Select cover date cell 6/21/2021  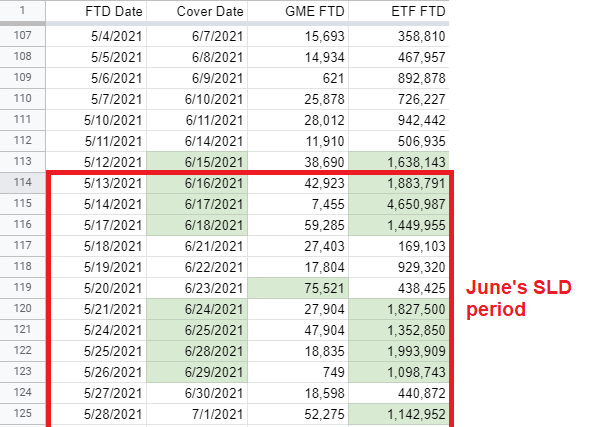[x=197, y=246]
